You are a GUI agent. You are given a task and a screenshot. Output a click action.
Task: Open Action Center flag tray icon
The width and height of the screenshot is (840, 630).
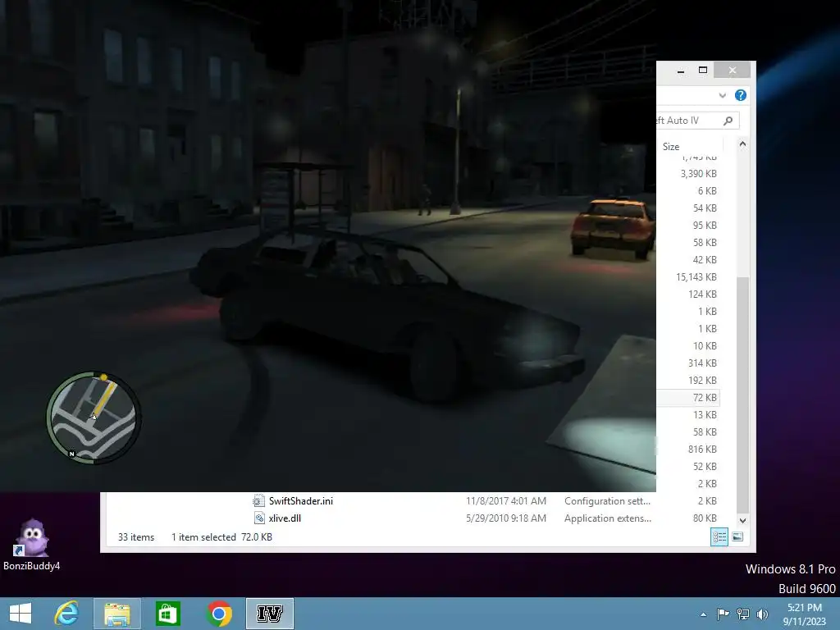(724, 614)
